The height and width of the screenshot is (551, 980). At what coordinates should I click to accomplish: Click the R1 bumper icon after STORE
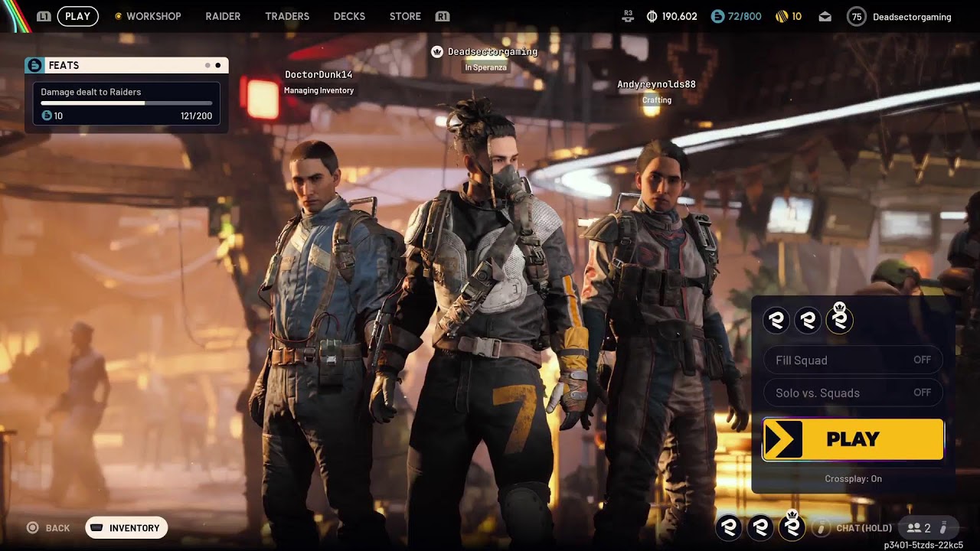[442, 16]
